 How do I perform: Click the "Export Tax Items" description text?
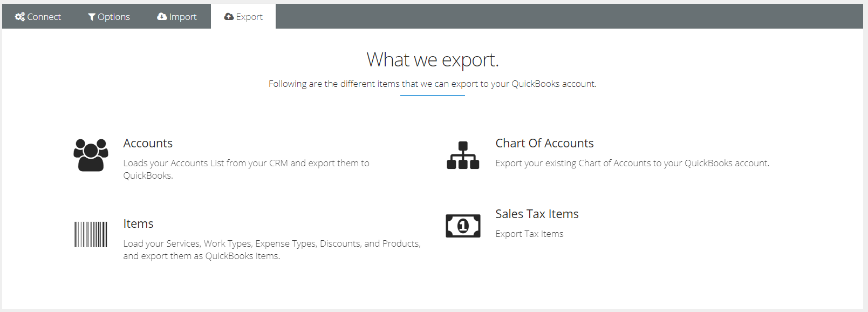pos(529,234)
